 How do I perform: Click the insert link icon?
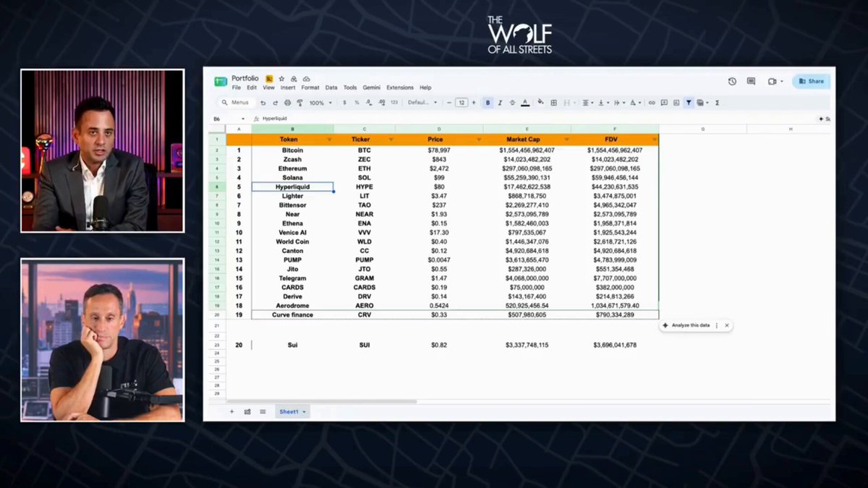tap(652, 103)
